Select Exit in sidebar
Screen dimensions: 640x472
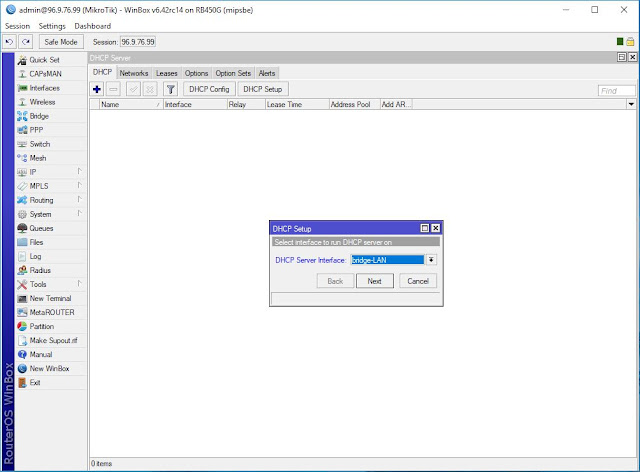coord(51,382)
